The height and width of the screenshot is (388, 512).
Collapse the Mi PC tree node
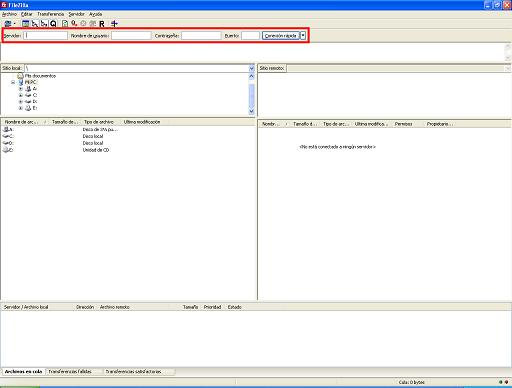(x=13, y=82)
